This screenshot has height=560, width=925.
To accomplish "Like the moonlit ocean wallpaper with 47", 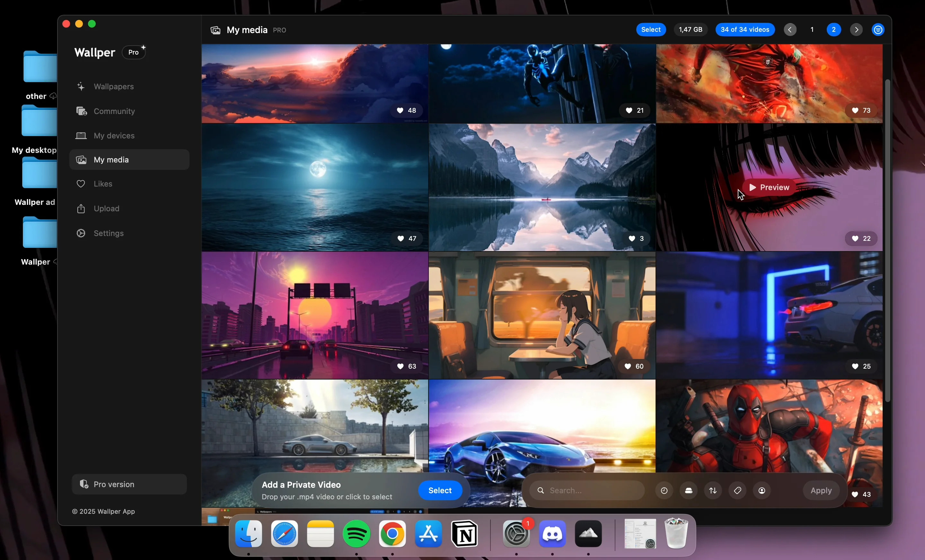I will click(407, 238).
